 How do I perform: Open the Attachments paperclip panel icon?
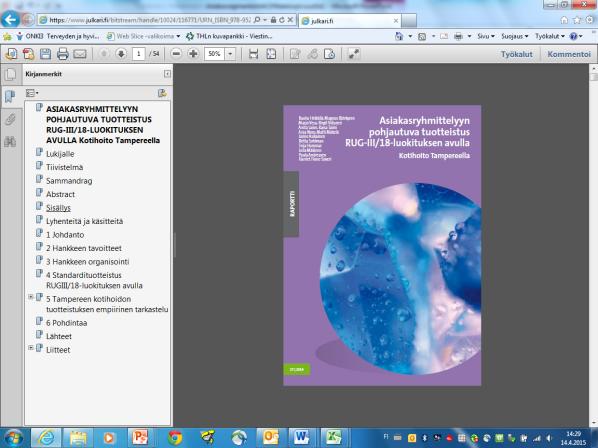click(x=10, y=119)
